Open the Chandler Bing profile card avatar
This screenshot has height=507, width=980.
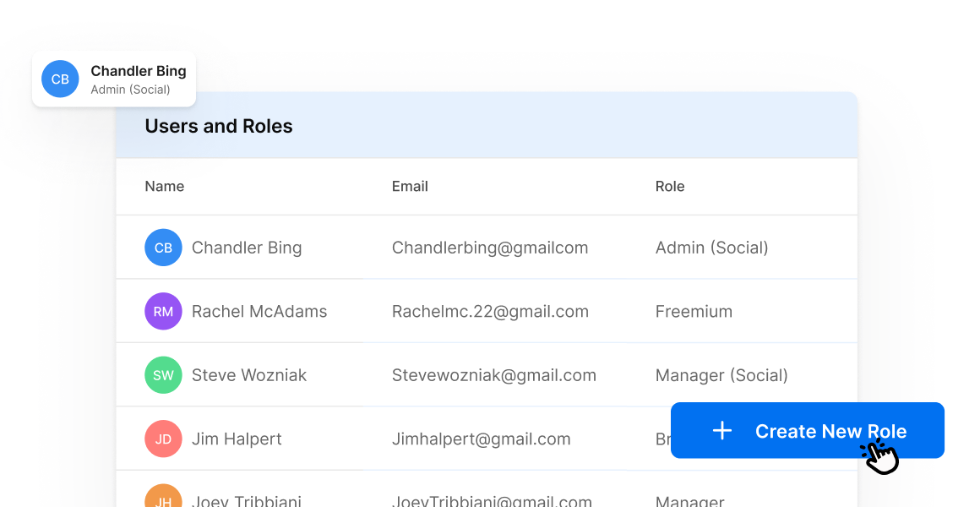click(x=60, y=79)
